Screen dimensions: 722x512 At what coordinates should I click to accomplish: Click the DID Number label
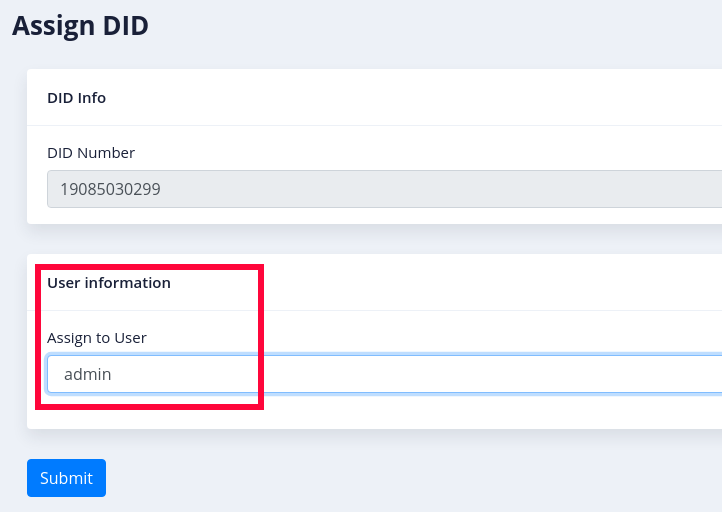91,153
